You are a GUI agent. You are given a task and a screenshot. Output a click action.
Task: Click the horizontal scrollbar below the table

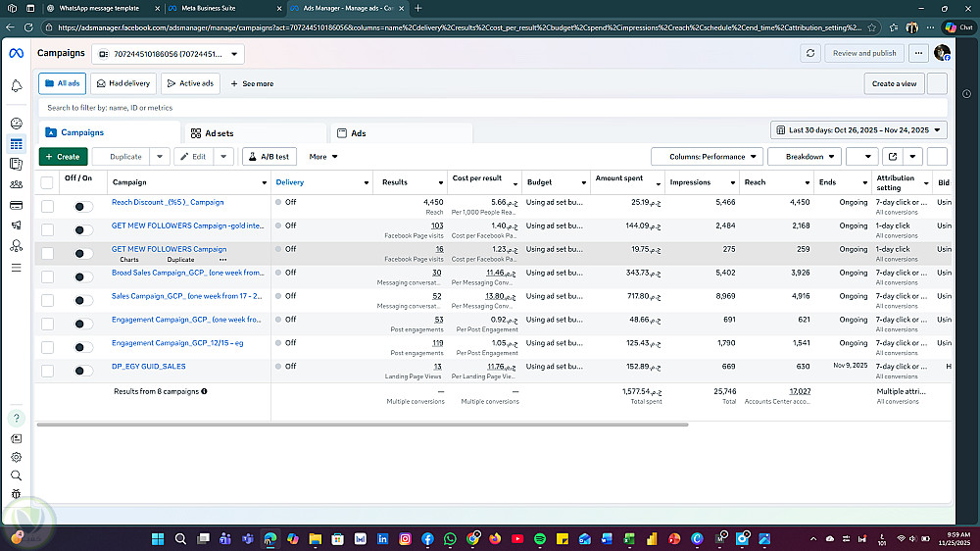click(363, 425)
